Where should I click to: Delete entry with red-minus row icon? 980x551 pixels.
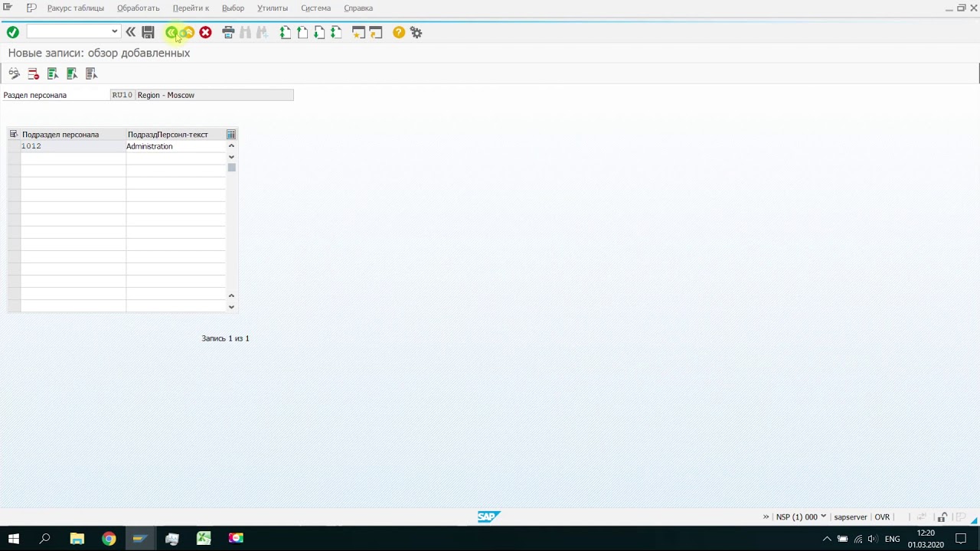tap(34, 73)
